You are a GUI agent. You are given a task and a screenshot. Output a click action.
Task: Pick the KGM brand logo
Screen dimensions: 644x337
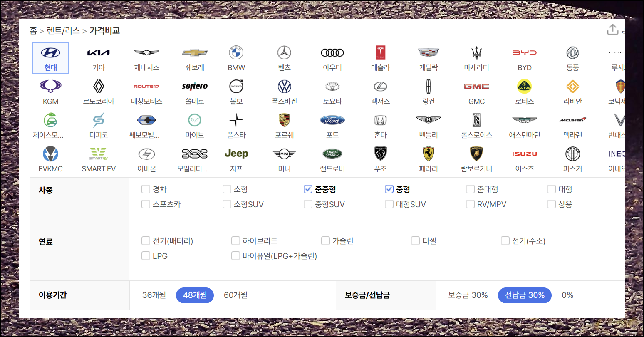[51, 87]
